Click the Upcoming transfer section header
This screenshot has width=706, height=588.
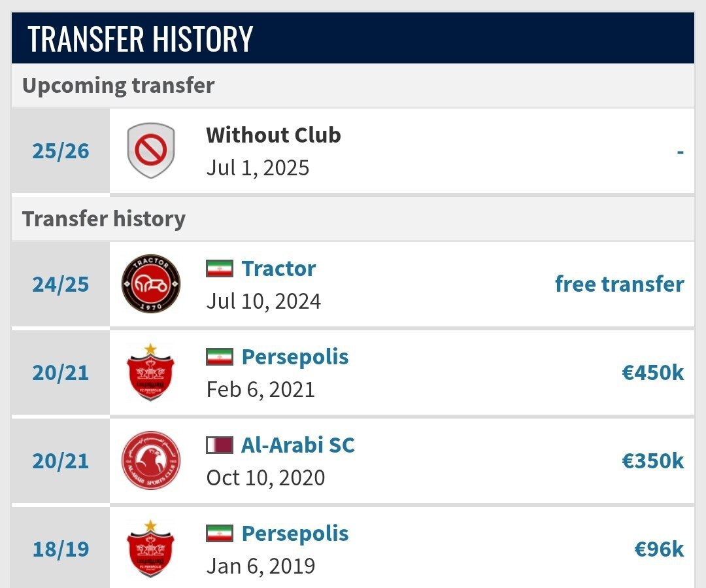point(118,84)
